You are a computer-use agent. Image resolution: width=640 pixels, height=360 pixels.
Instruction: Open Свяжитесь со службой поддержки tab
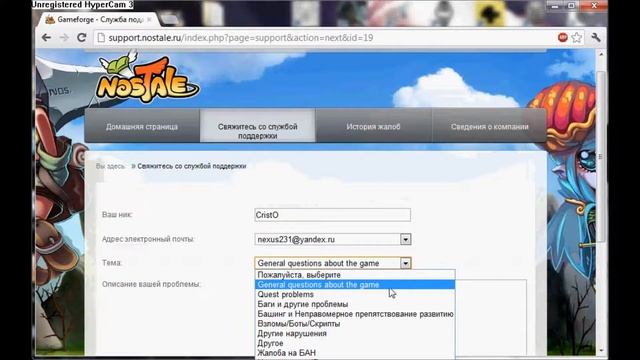258,127
